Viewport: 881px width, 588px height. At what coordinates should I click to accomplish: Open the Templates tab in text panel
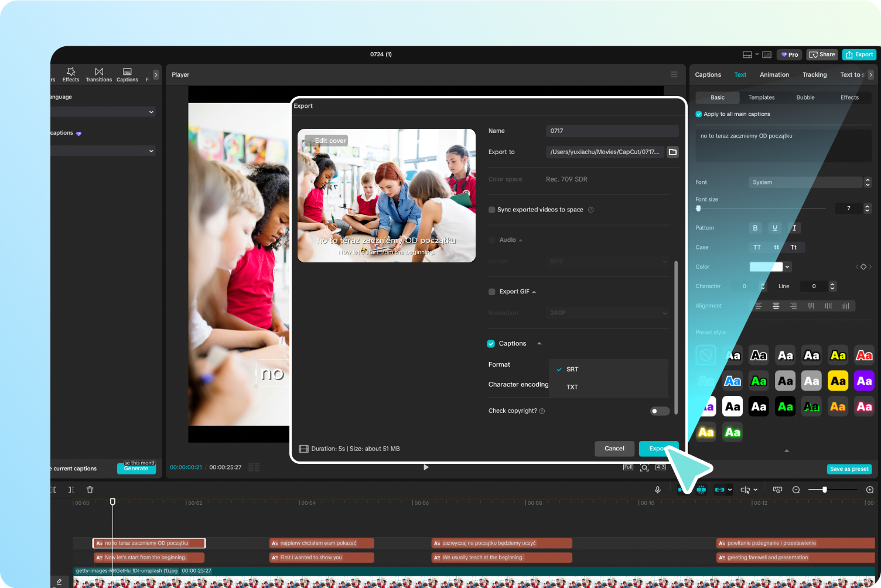(761, 97)
